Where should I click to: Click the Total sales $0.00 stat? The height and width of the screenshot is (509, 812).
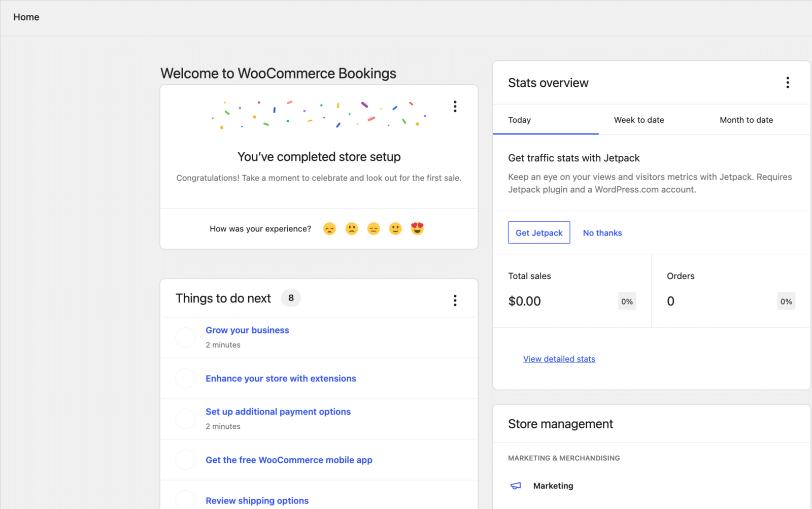tap(572, 291)
